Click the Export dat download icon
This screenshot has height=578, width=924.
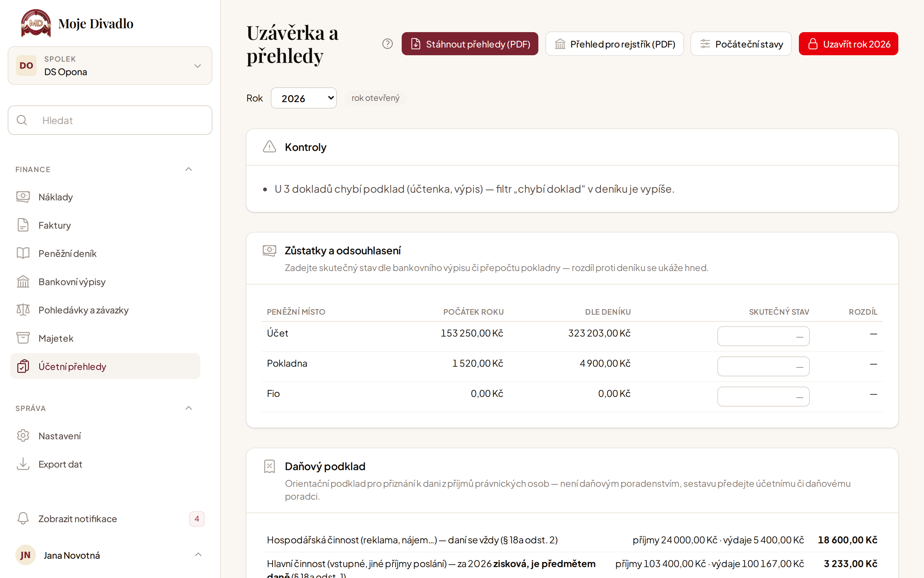pos(23,464)
